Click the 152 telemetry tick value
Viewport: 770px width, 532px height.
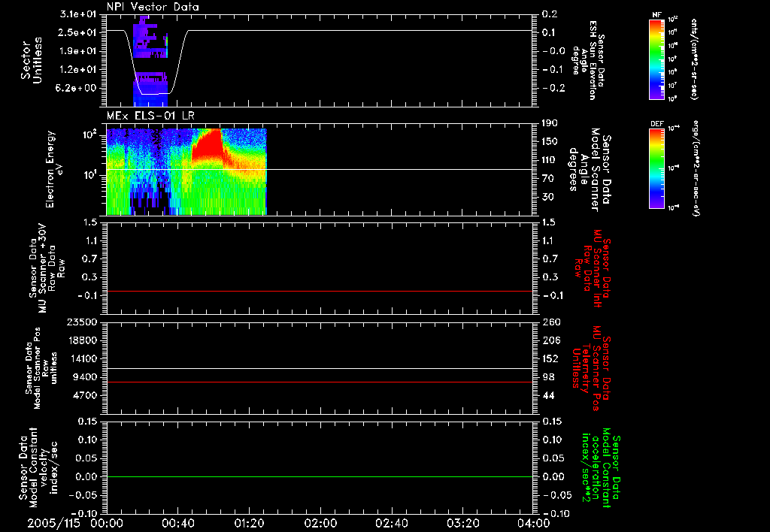point(550,359)
